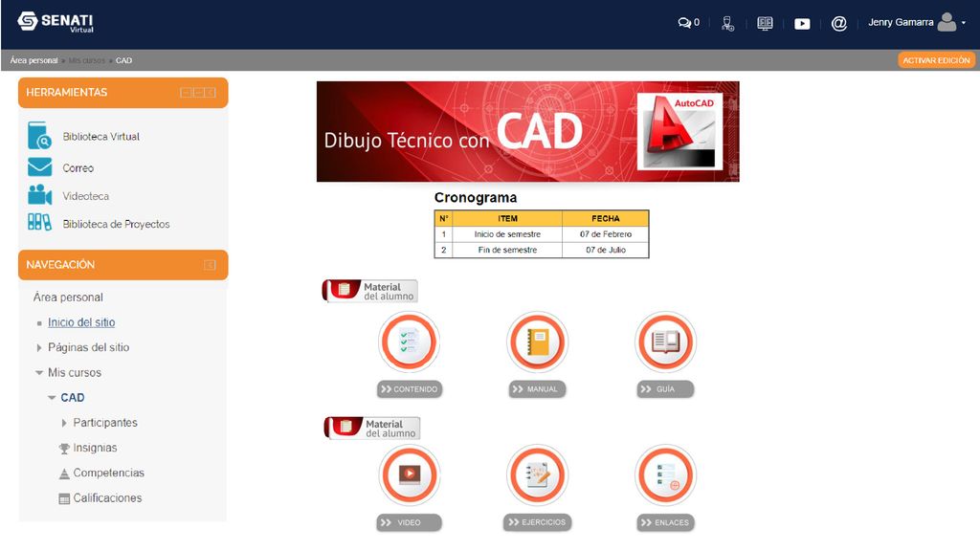Click the user avatar of Jenry Gamarra
Image resolution: width=980 pixels, height=551 pixels.
947,23
